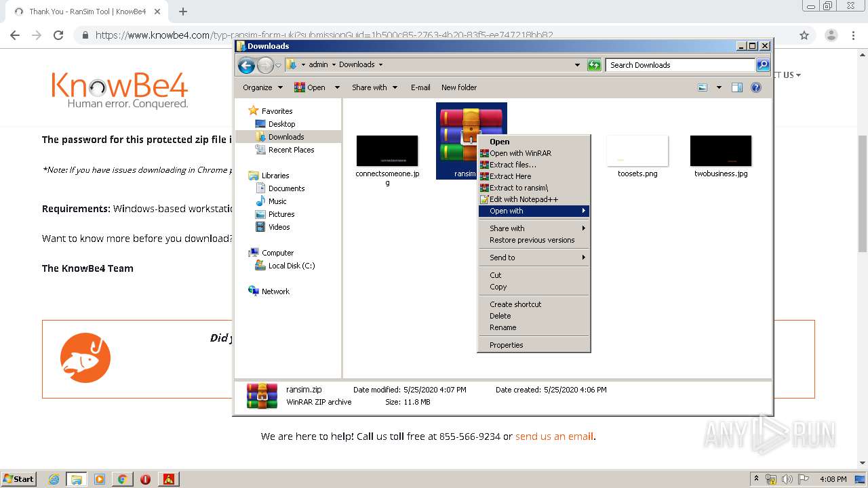Choose Restore previous versions
Viewport: 868px width, 488px height.
(x=534, y=240)
